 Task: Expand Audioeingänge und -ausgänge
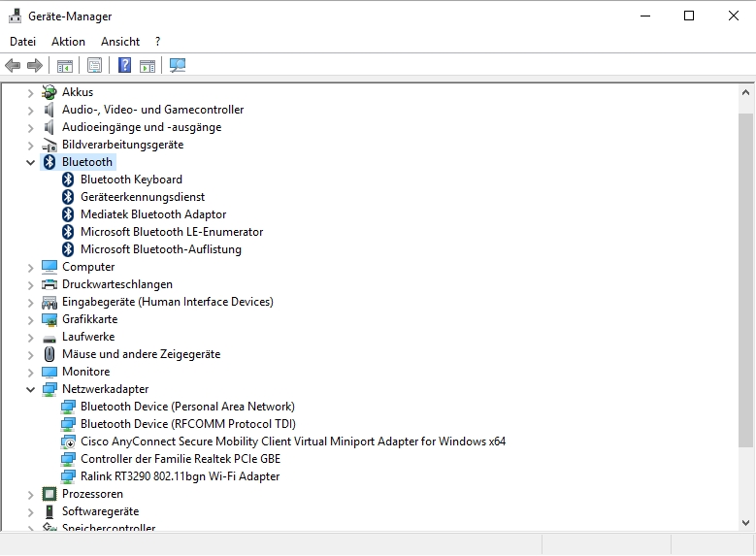click(x=30, y=128)
